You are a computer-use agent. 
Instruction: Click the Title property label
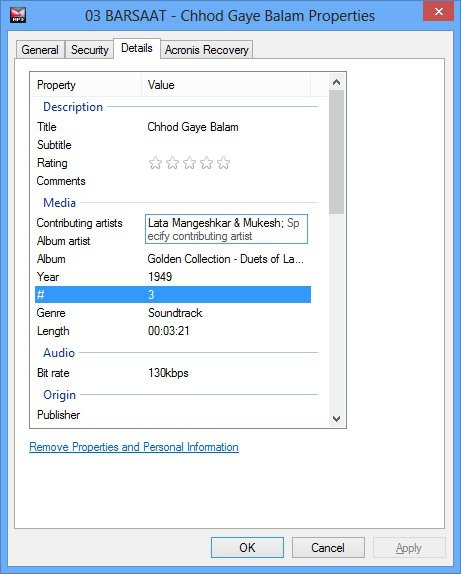[x=47, y=127]
